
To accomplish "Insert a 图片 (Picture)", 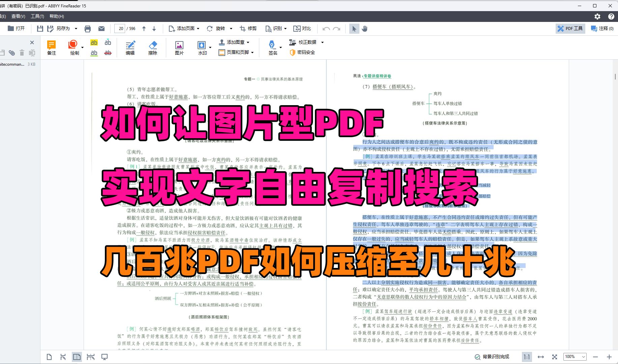I will 179,48.
